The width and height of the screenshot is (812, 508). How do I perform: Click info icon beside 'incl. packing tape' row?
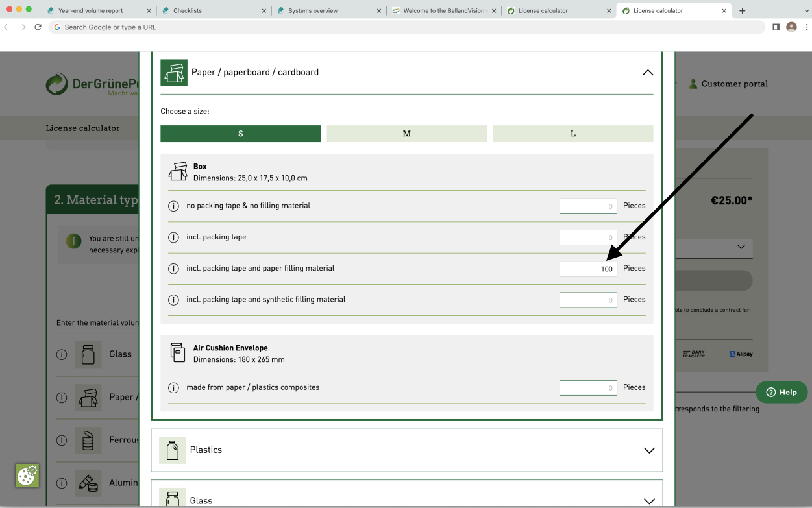[173, 237]
